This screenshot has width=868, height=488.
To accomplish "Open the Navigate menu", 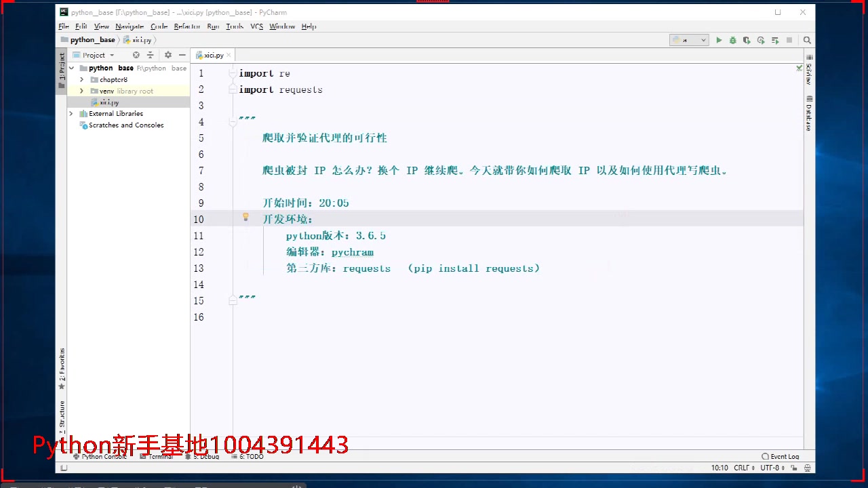I will click(130, 26).
